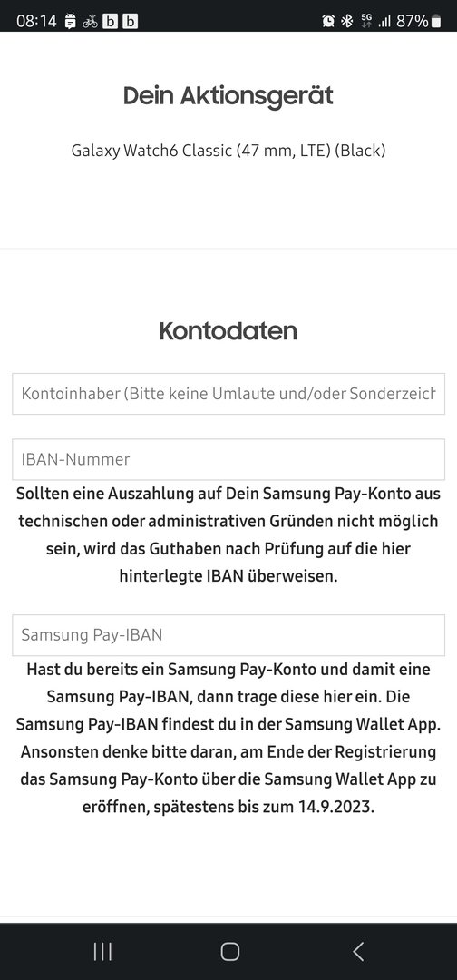Tap the alarm clock status icon
This screenshot has width=457, height=980.
coord(327,21)
